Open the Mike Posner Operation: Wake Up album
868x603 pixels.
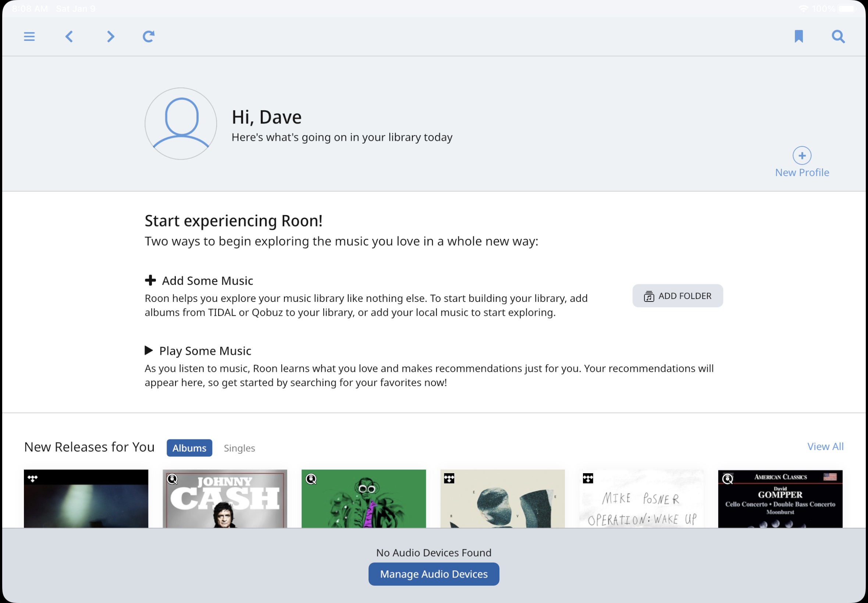click(x=641, y=499)
